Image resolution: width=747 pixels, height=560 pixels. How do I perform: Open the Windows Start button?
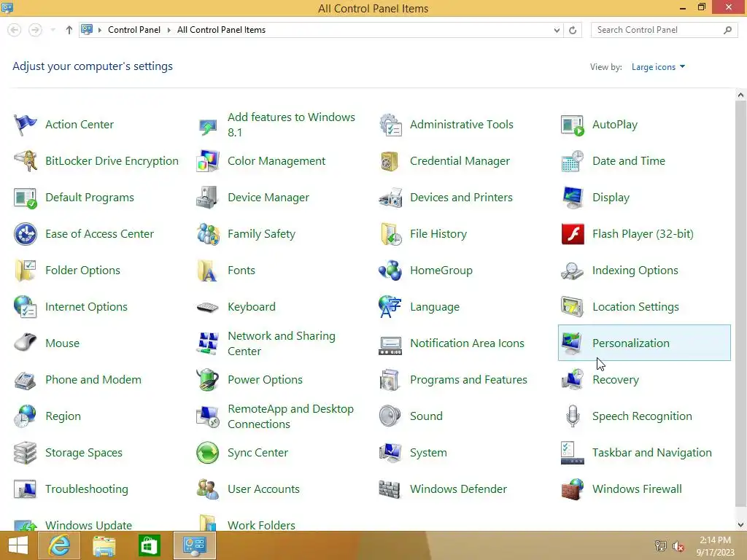pyautogui.click(x=18, y=545)
